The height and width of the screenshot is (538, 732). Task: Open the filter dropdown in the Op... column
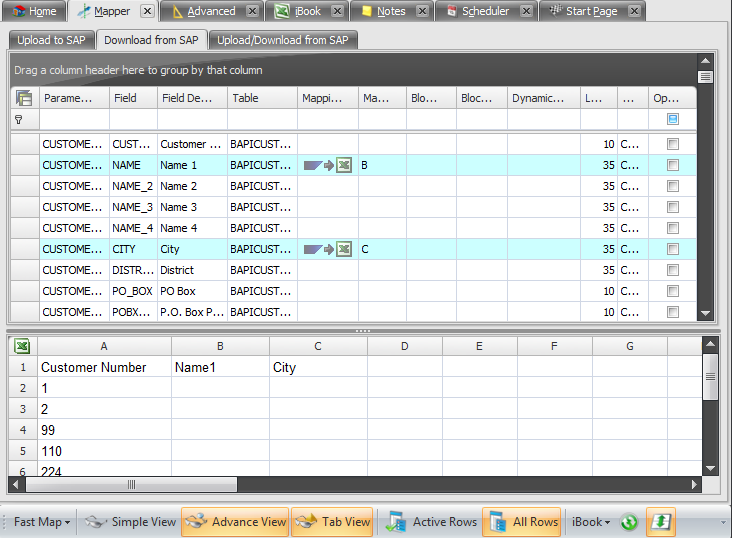(x=673, y=119)
